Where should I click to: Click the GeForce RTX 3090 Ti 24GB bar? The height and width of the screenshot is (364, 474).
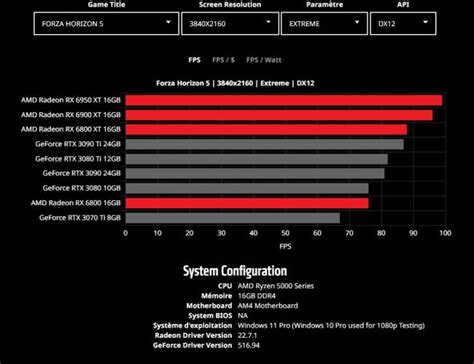pyautogui.click(x=265, y=144)
